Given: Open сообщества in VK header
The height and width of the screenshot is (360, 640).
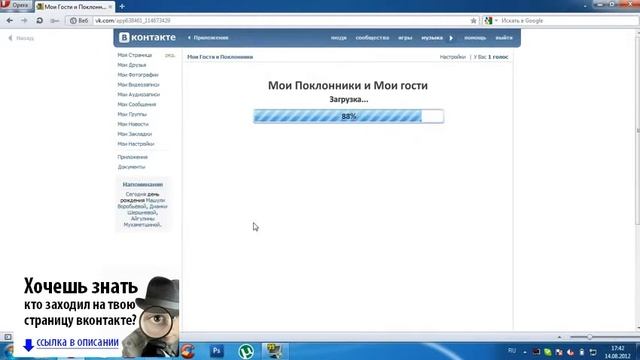Looking at the screenshot, I should (x=372, y=38).
